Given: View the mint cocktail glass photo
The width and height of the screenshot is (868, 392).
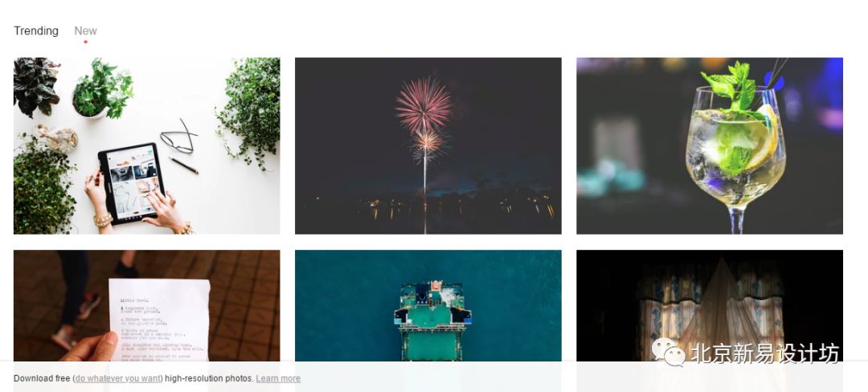Looking at the screenshot, I should tap(710, 146).
